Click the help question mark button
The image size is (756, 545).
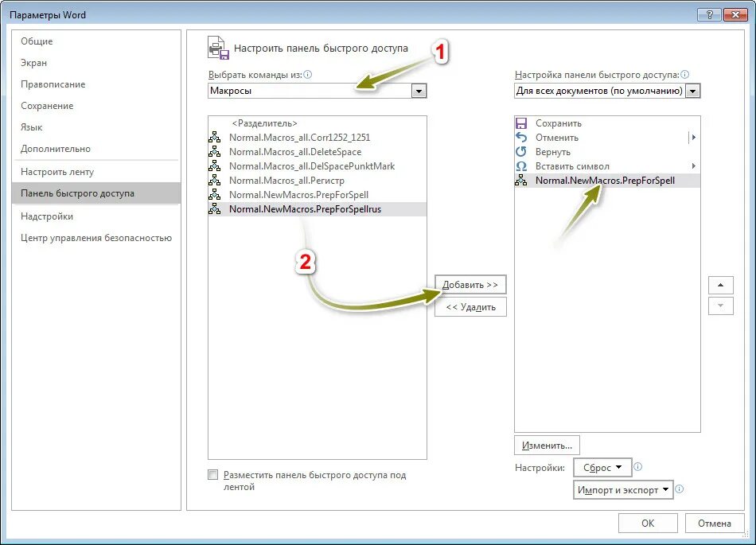(x=709, y=14)
